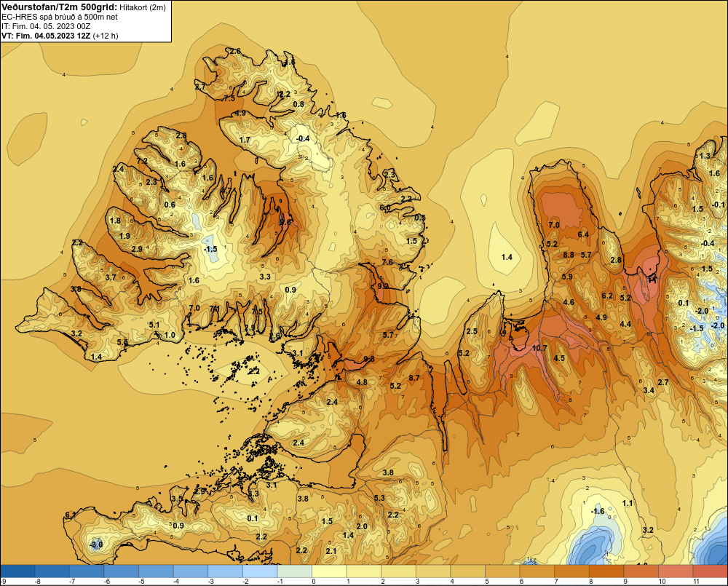Select the 5.1 temperature label
728x586 pixels.
pyautogui.click(x=154, y=325)
